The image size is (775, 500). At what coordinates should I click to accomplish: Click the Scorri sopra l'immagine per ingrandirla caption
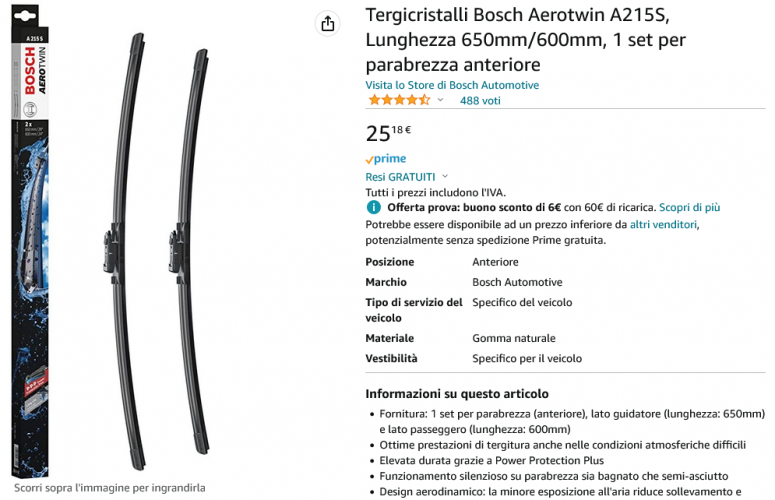click(x=110, y=488)
